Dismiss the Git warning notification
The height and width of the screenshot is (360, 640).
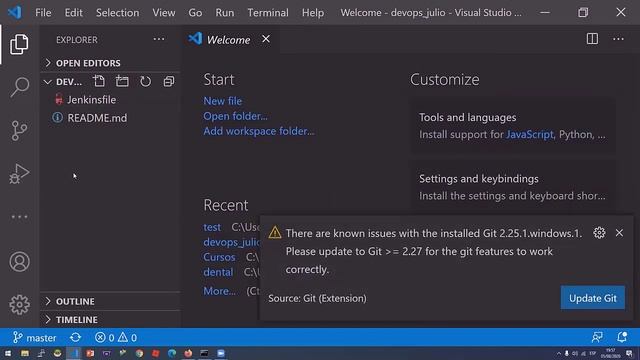619,233
